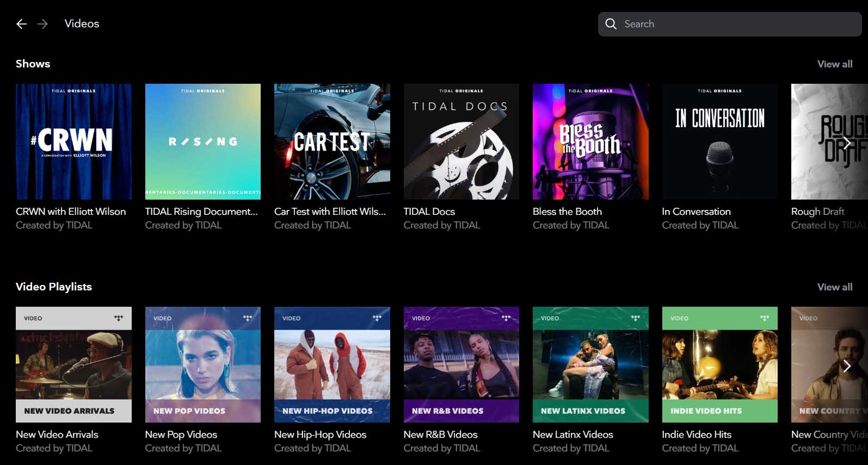Click the New Country Videos title text
The image size is (868, 465).
coord(829,435)
